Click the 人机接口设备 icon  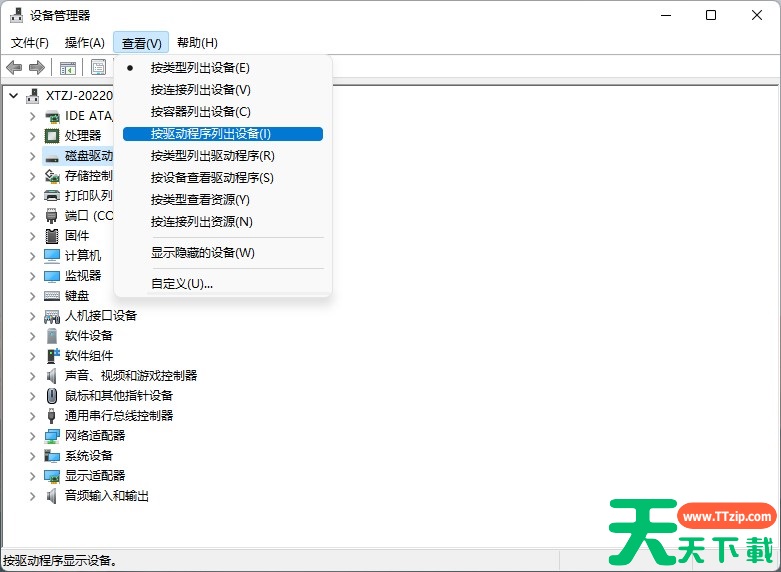(52, 316)
